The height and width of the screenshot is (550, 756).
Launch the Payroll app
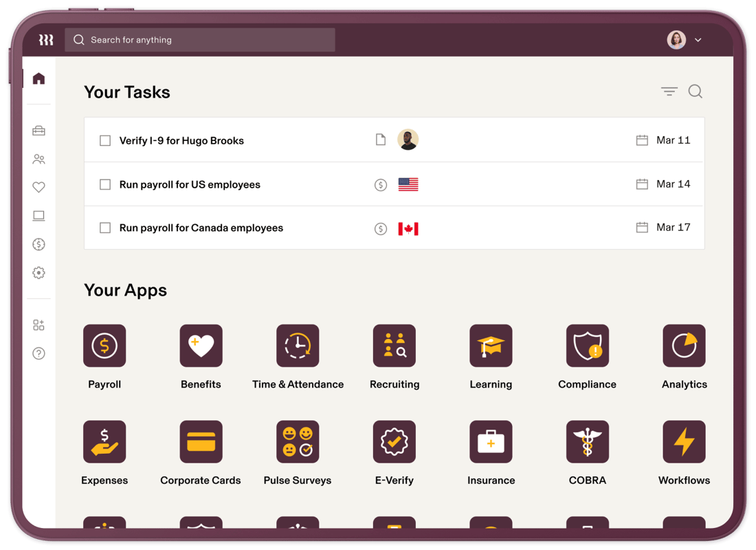(x=104, y=345)
